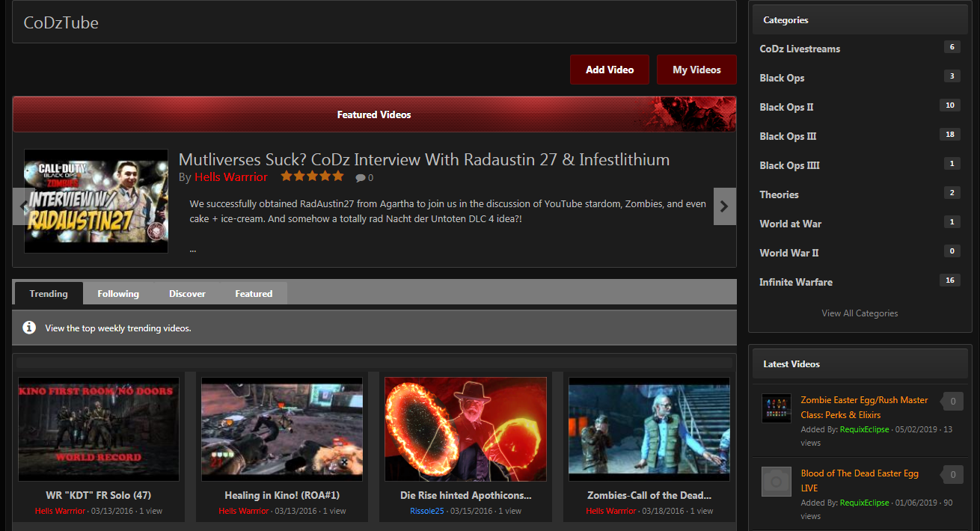The image size is (980, 531).
Task: Click the Infinite Warfare count badge 16
Action: pos(950,280)
